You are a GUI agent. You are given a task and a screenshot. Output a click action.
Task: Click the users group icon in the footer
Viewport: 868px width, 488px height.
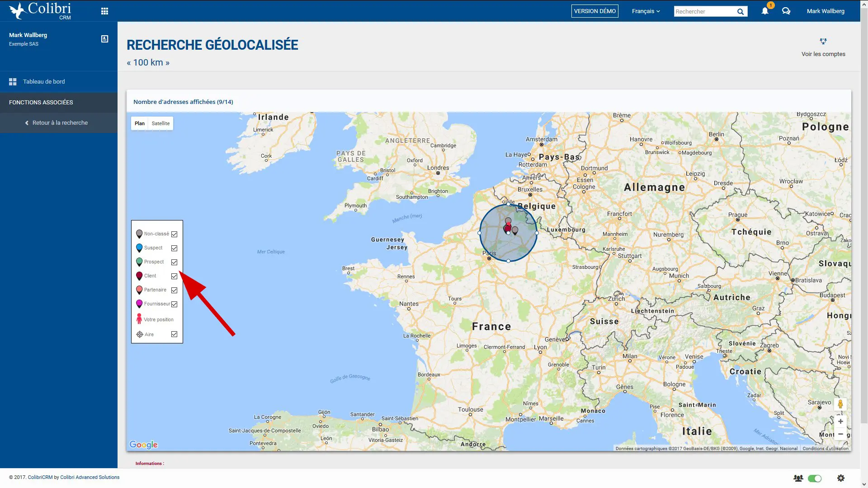(x=798, y=478)
